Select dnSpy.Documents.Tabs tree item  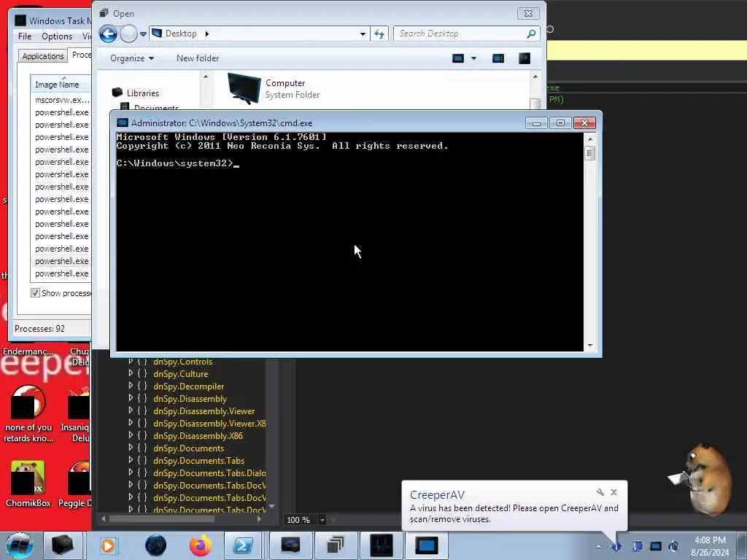[x=198, y=461]
